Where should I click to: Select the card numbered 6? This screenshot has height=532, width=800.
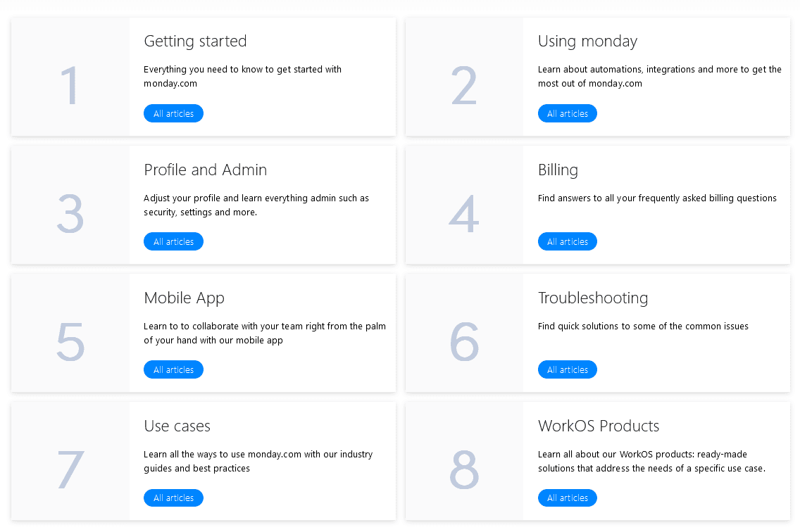(464, 341)
